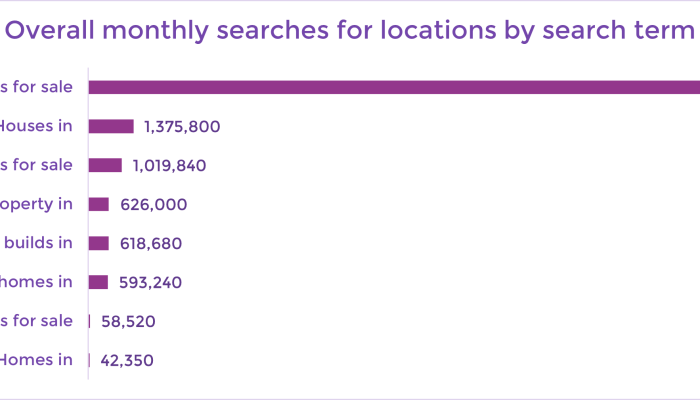Click the 'builds in' axis label

point(38,243)
